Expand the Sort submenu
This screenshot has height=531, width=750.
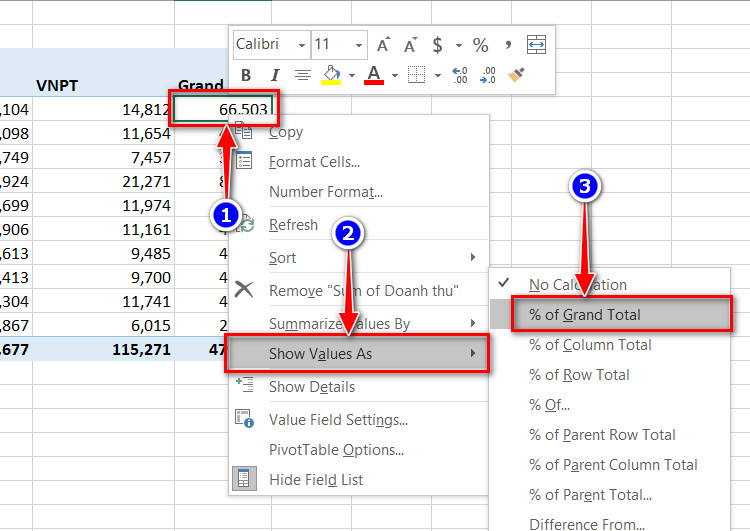pyautogui.click(x=359, y=257)
